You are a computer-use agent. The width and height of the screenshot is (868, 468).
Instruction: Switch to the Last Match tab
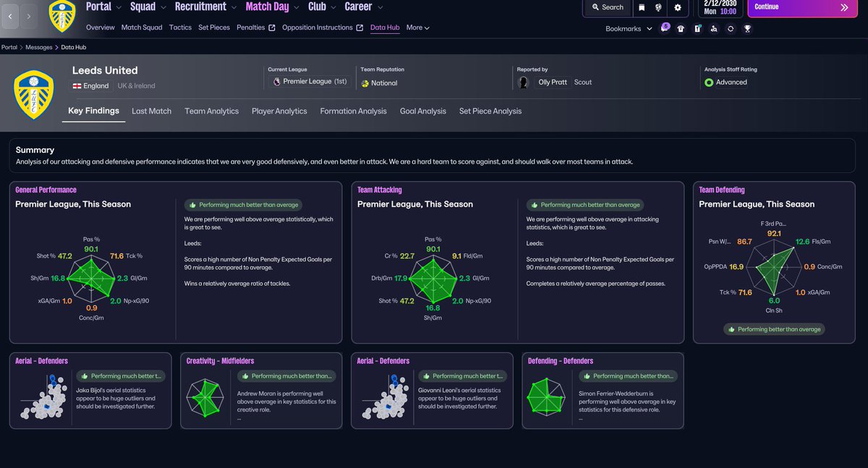(151, 111)
